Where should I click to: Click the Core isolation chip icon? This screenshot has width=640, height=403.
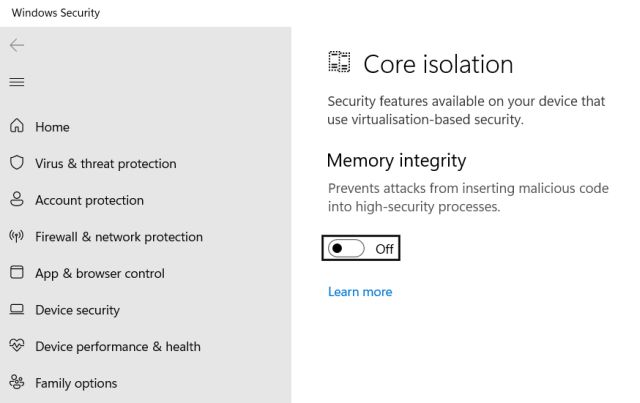[x=339, y=62]
